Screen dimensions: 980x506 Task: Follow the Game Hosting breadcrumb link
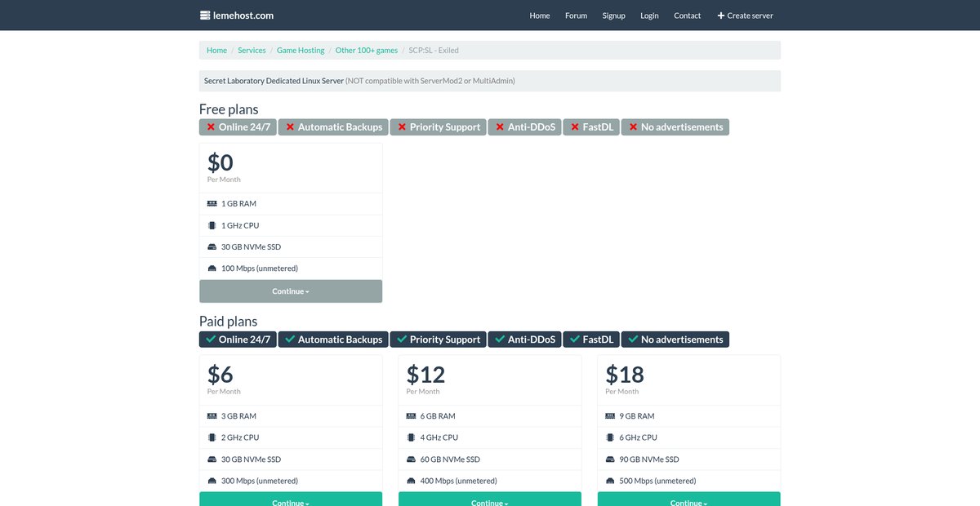pos(301,51)
